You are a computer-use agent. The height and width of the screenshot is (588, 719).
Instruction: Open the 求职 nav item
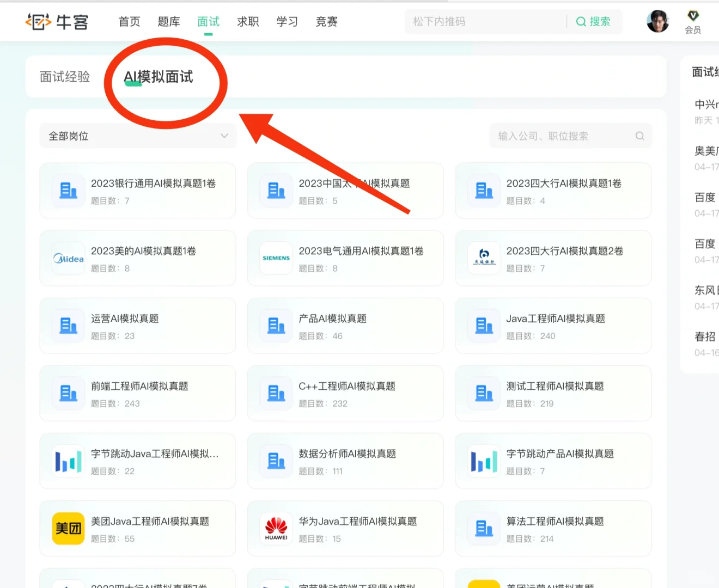(248, 22)
